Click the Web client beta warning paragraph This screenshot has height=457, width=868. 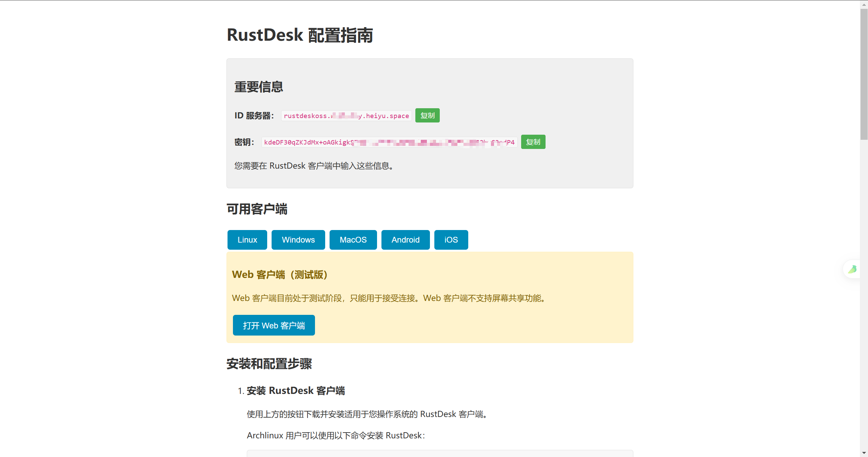point(389,298)
